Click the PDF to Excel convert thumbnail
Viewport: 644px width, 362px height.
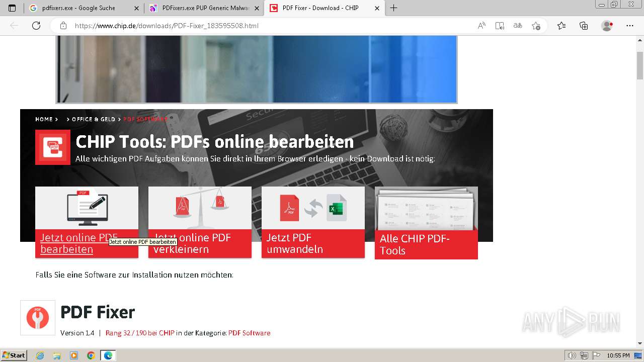313,208
